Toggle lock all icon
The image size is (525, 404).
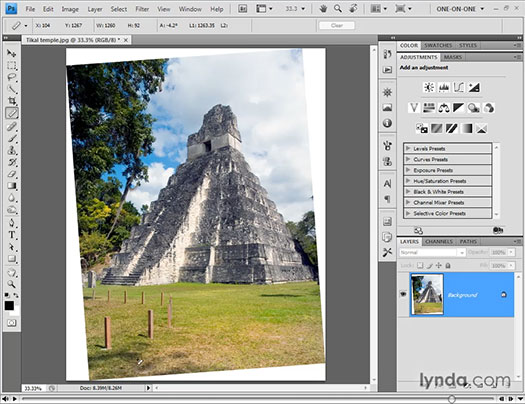tap(448, 265)
